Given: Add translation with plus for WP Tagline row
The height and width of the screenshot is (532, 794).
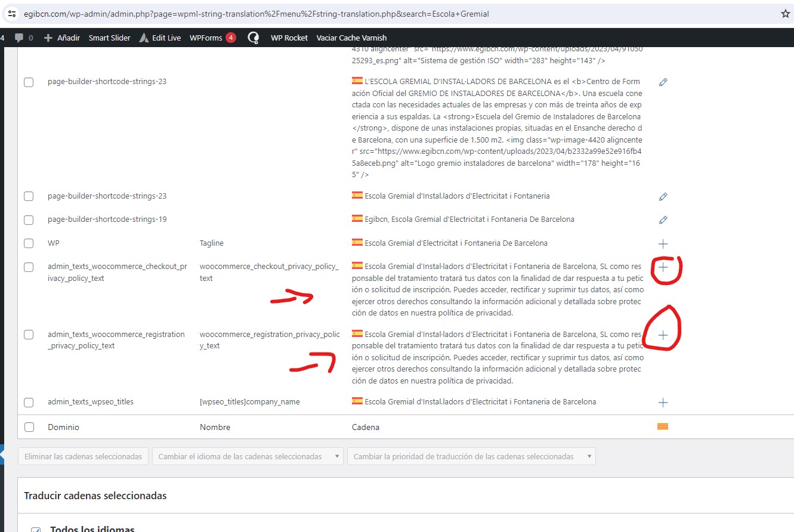Looking at the screenshot, I should 663,244.
